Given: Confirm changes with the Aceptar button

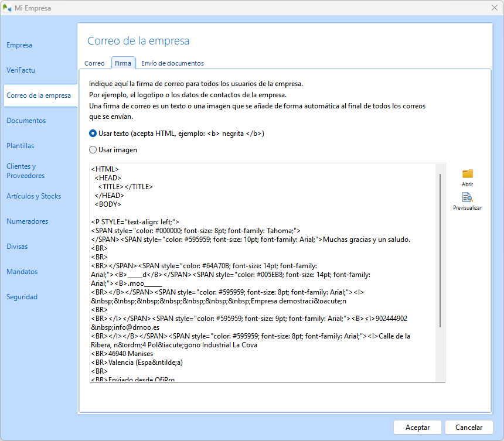Looking at the screenshot, I should [x=417, y=427].
